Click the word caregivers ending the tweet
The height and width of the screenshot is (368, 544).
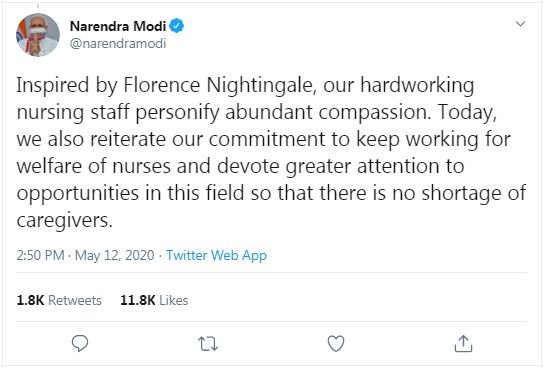pyautogui.click(x=65, y=220)
